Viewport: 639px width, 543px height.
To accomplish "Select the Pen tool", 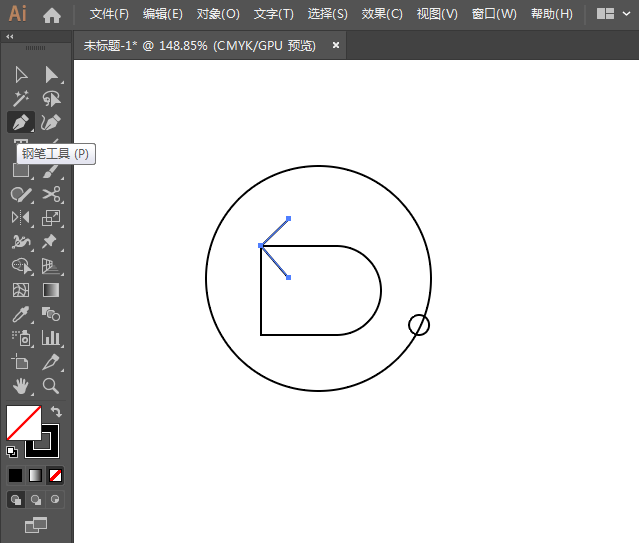I will tap(20, 122).
